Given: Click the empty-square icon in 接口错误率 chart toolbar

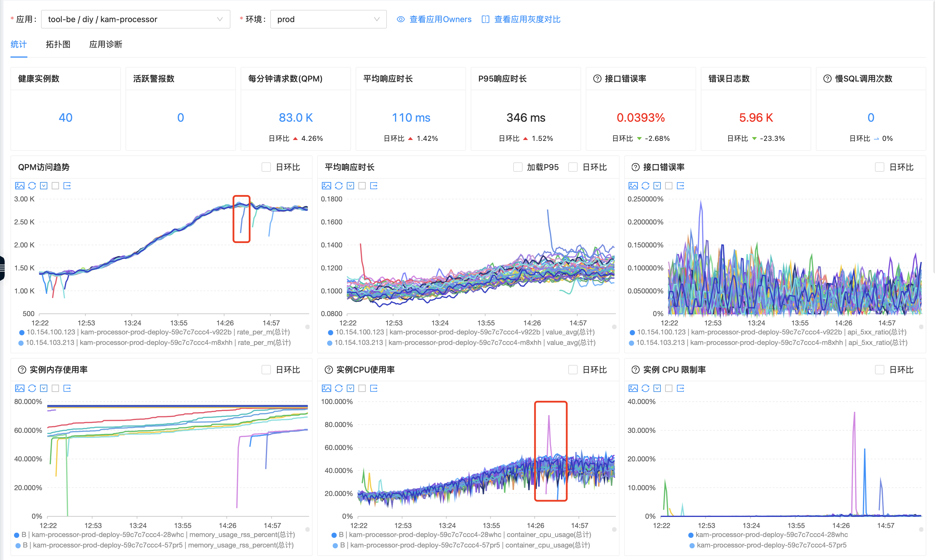Looking at the screenshot, I should 669,186.
